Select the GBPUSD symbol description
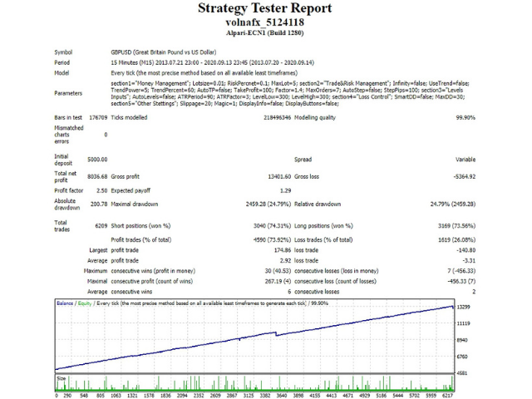The image size is (532, 399). pyautogui.click(x=164, y=52)
